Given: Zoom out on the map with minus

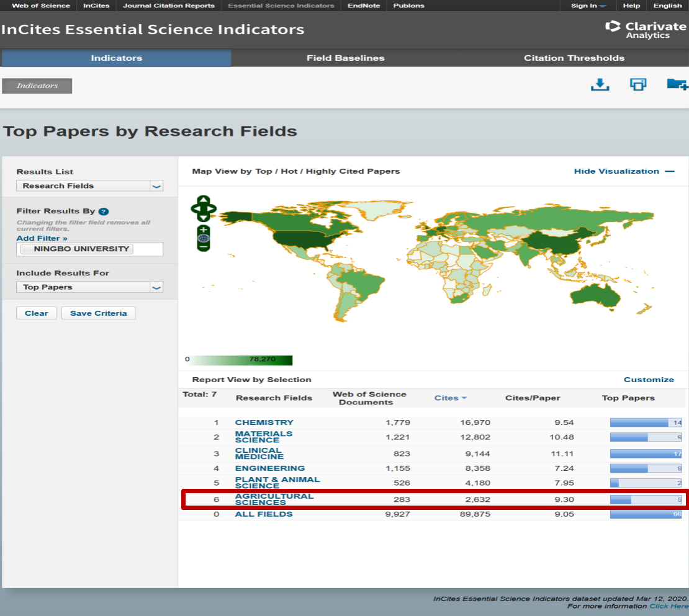Looking at the screenshot, I should click(204, 246).
